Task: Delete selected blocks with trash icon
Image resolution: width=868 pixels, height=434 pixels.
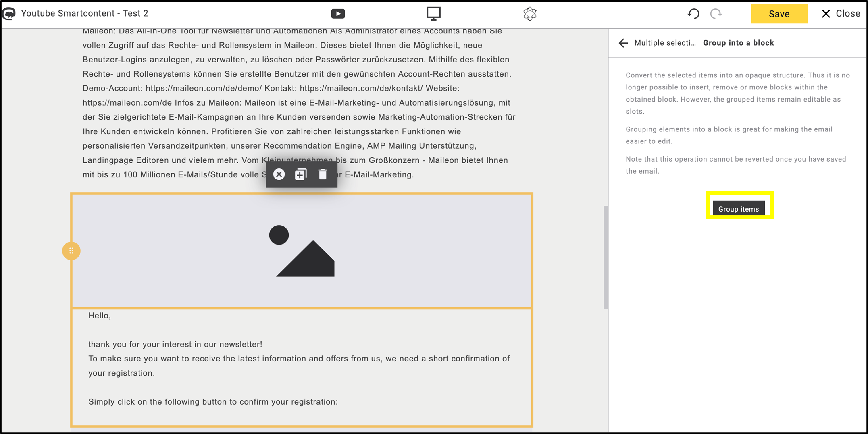Action: 323,174
